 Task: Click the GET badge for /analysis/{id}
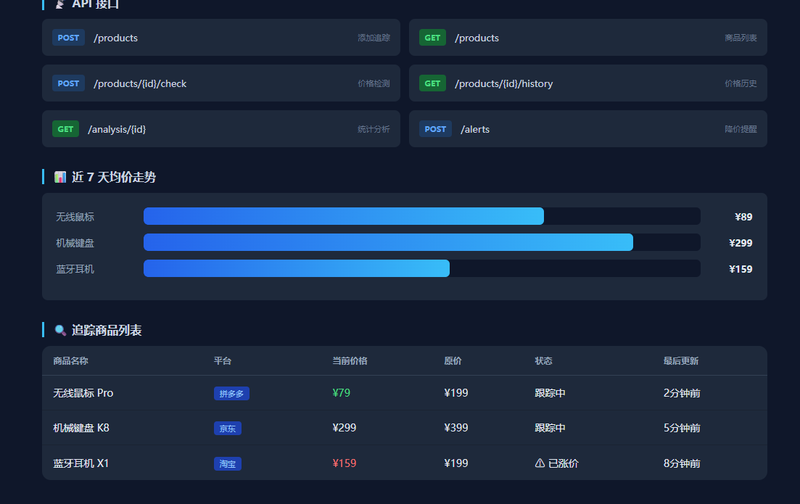click(65, 129)
